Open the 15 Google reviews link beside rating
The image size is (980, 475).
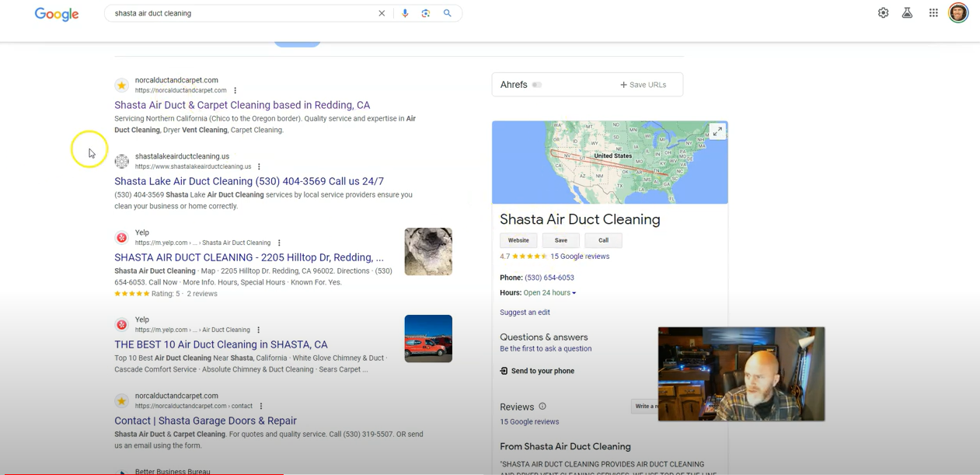point(580,257)
